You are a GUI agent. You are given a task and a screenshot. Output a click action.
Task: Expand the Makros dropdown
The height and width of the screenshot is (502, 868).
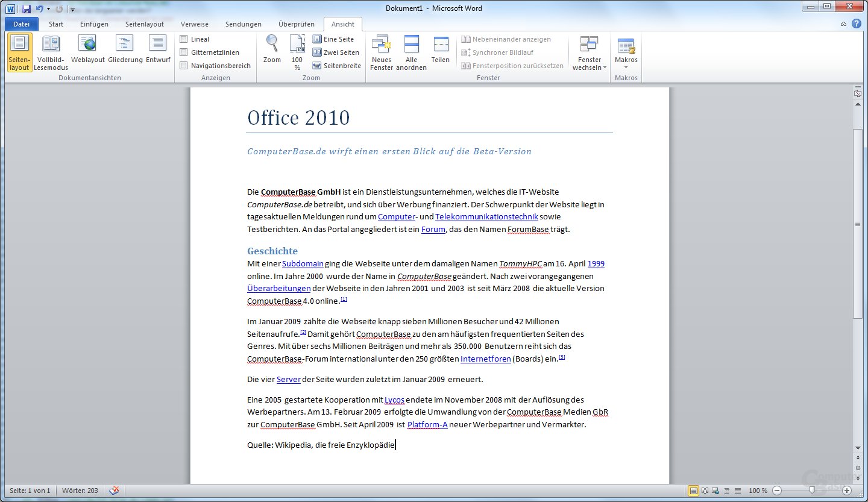pyautogui.click(x=626, y=52)
